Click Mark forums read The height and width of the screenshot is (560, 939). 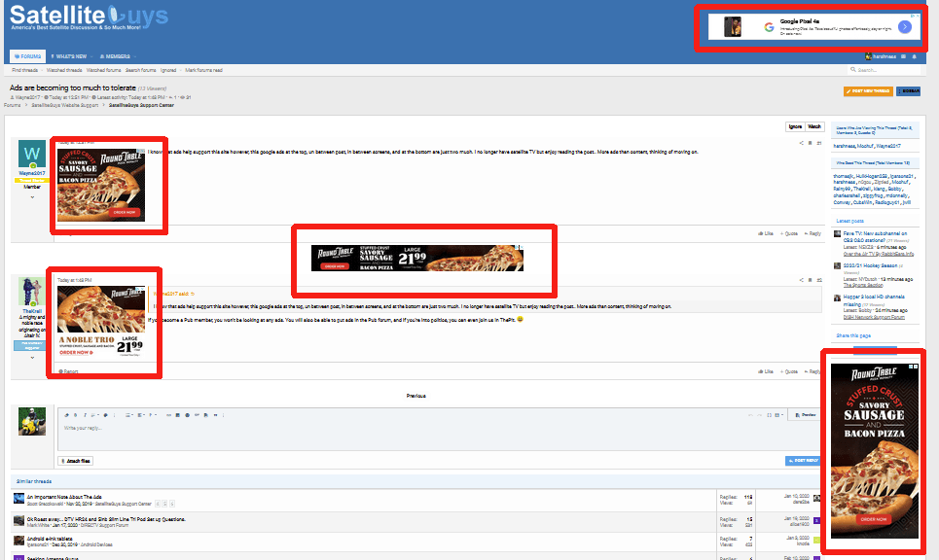[x=204, y=71]
